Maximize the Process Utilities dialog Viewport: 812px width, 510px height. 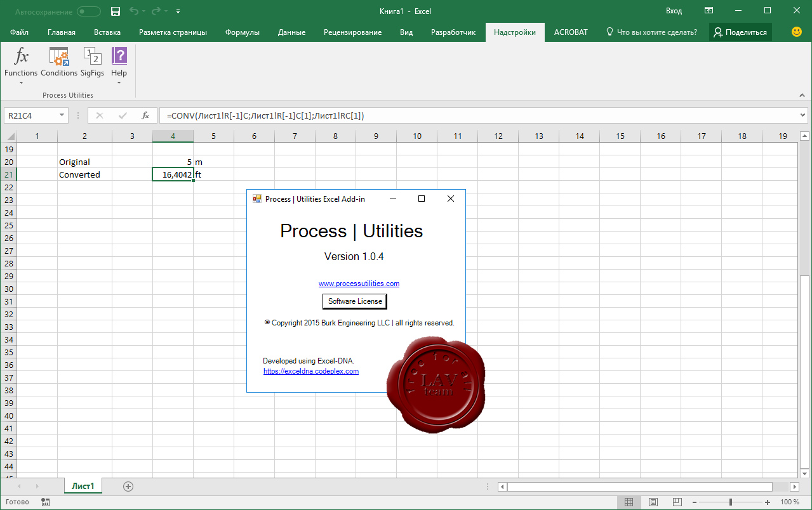[422, 199]
